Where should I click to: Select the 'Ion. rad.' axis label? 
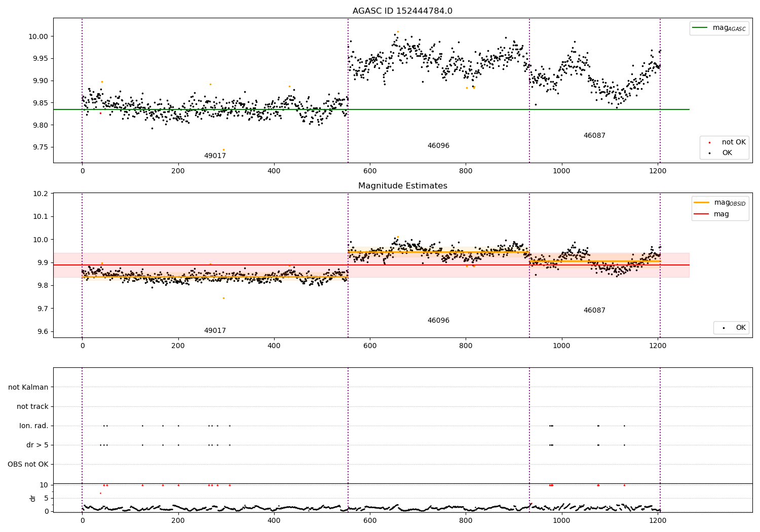[x=34, y=426]
